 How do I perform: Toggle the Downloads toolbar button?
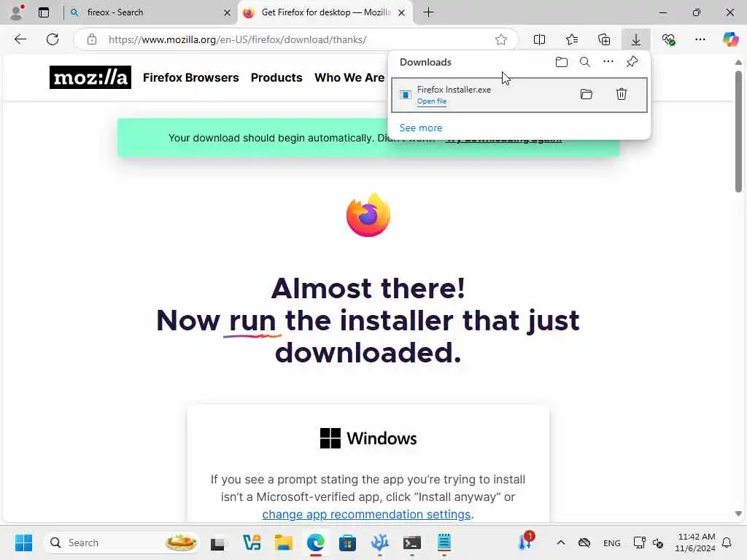(x=636, y=39)
